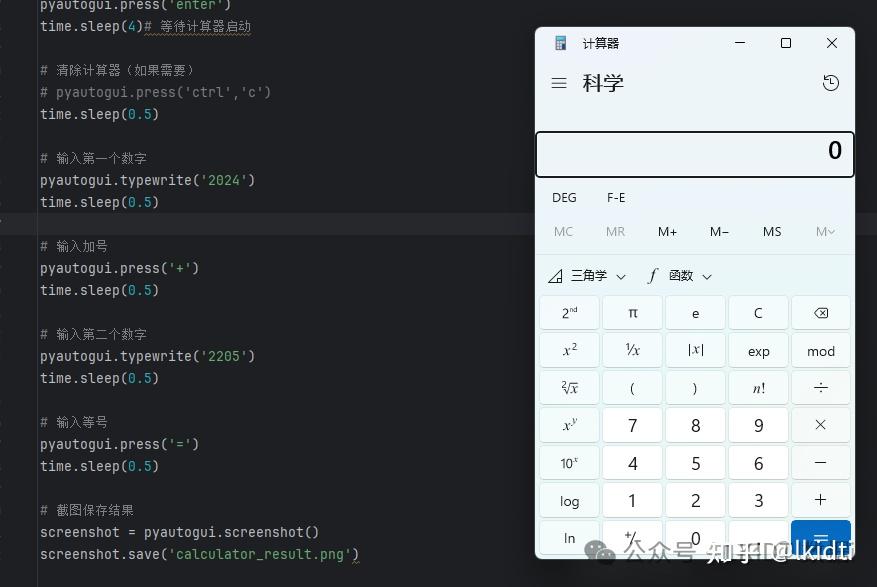Image resolution: width=877 pixels, height=587 pixels.
Task: Open the calculator navigation menu
Action: (559, 83)
